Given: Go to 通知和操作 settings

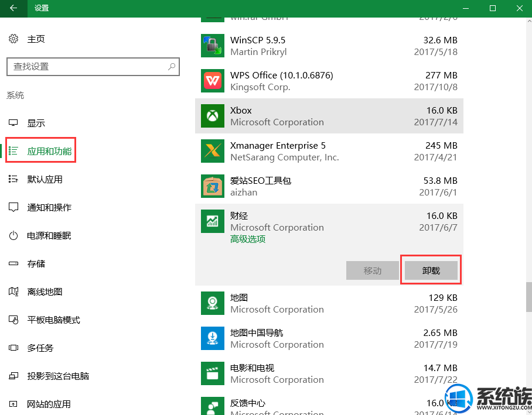Looking at the screenshot, I should [x=49, y=207].
